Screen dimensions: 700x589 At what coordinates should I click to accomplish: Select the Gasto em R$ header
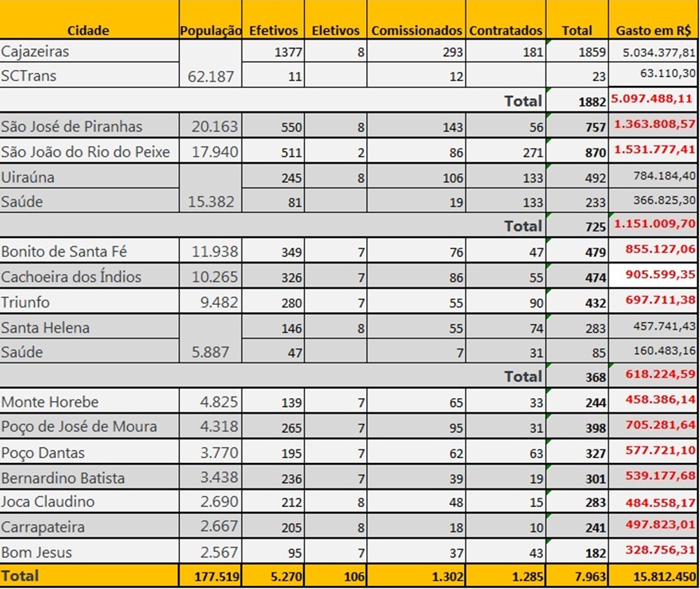tap(652, 30)
